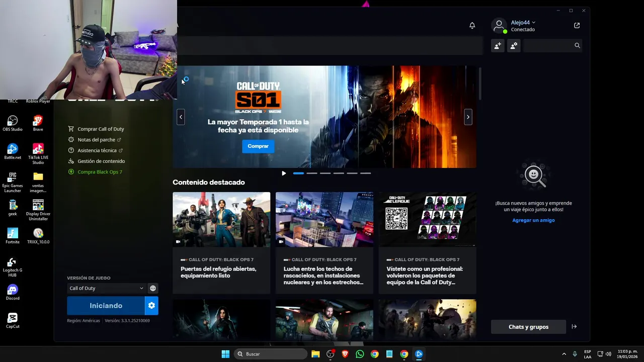Click the region globe icon

click(153, 288)
